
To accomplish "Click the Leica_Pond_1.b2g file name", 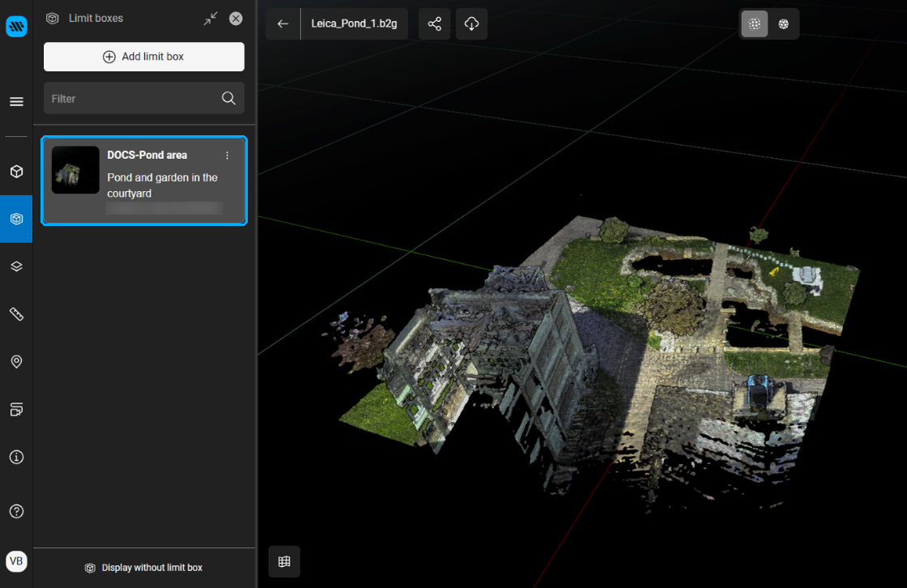I will [354, 23].
